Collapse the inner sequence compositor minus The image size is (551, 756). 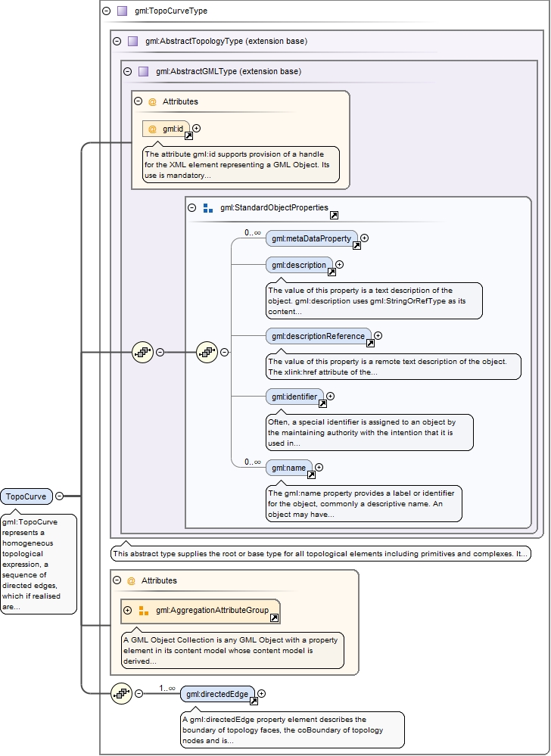(224, 352)
